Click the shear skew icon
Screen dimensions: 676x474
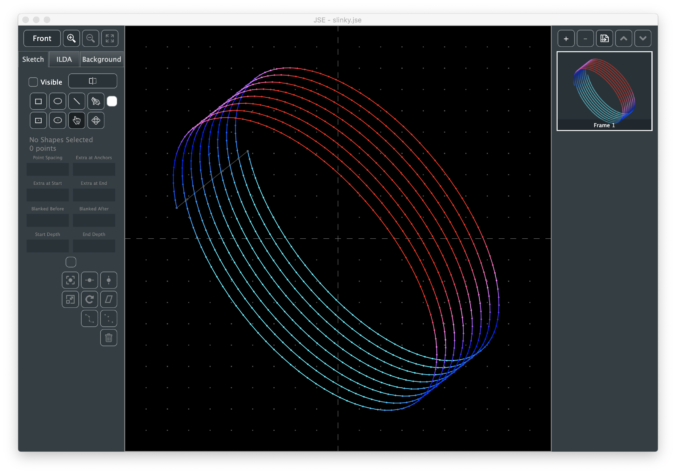tap(108, 299)
